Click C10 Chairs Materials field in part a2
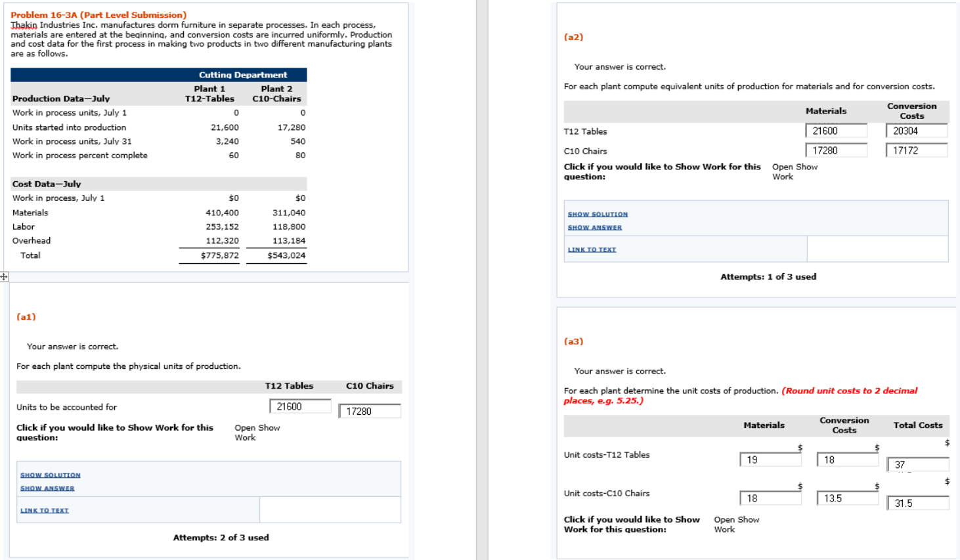The image size is (960, 560). pos(836,150)
